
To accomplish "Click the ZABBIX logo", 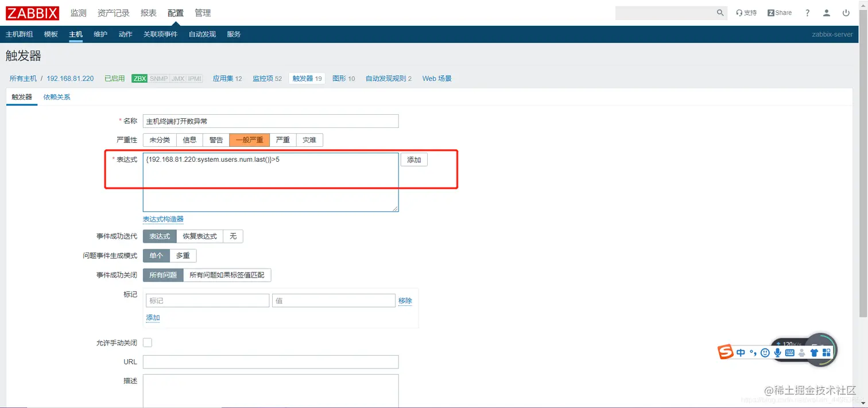I will click(33, 13).
